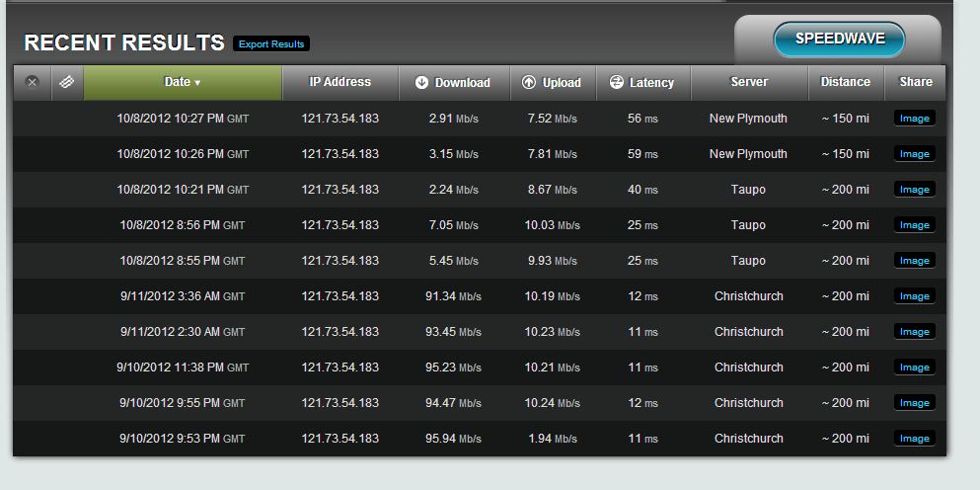Click the 1.94 Mb/s upload value
The height and width of the screenshot is (490, 980).
(553, 439)
